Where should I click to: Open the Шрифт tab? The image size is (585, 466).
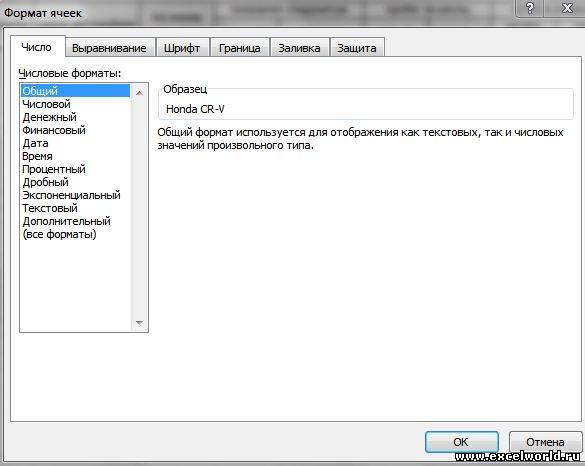coord(182,48)
